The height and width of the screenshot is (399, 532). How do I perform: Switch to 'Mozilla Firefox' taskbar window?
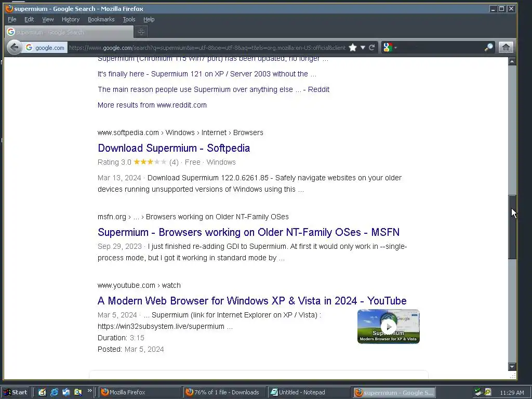(140, 392)
